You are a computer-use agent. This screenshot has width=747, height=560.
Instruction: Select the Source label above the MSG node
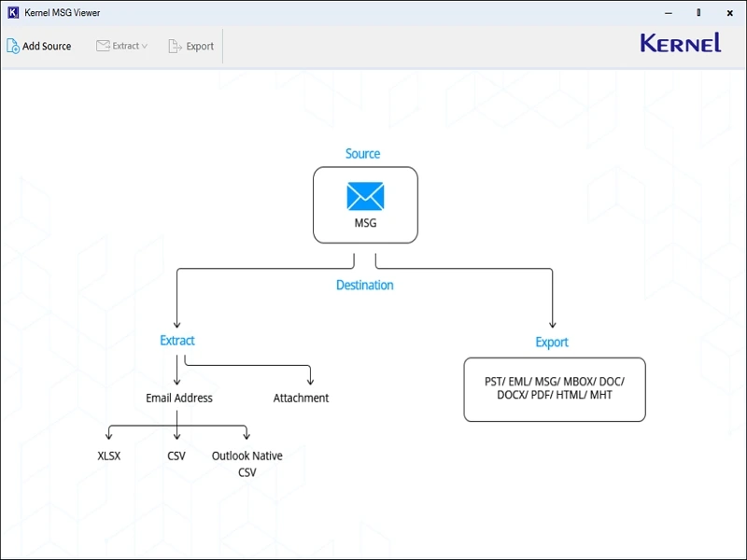(362, 153)
